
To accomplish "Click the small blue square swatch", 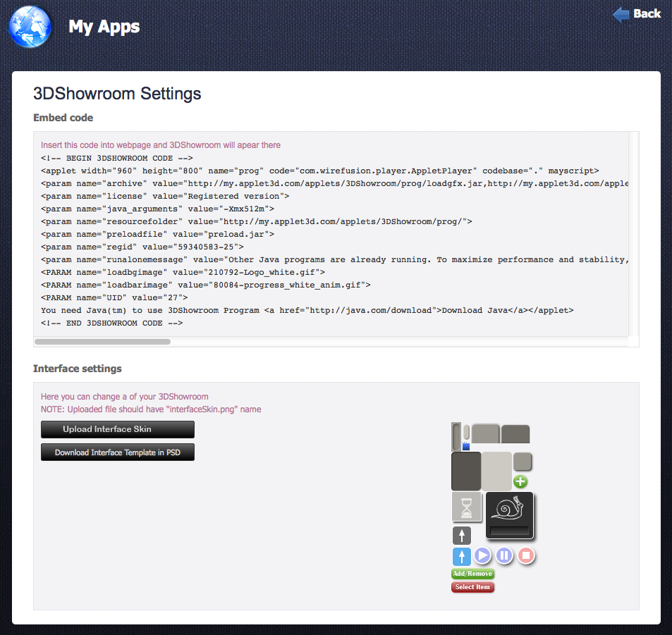I will coord(465,446).
